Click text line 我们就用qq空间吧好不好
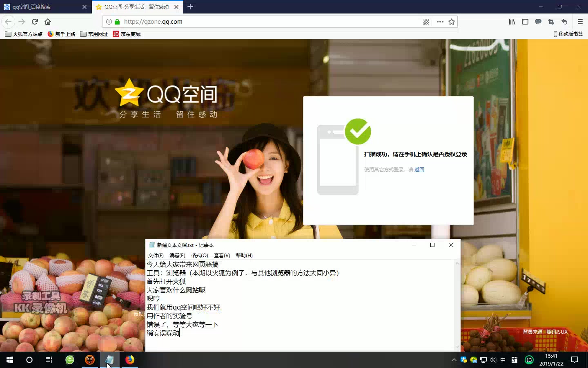This screenshot has height=368, width=588. (183, 307)
